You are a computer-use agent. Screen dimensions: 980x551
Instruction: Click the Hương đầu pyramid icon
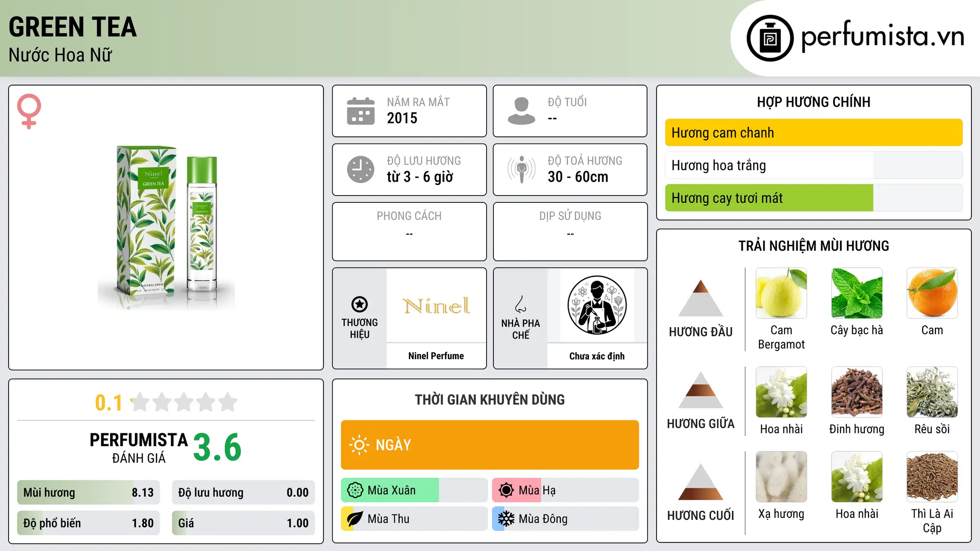click(x=701, y=298)
